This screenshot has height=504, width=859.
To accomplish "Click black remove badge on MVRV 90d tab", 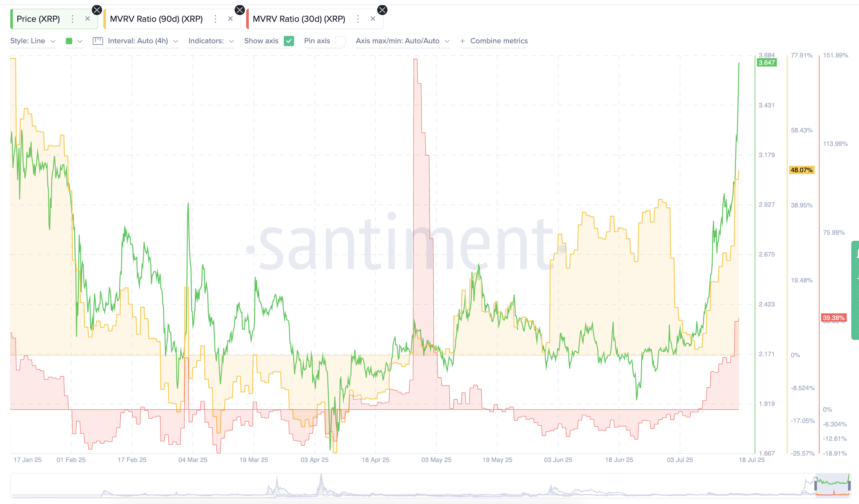I will click(x=240, y=10).
